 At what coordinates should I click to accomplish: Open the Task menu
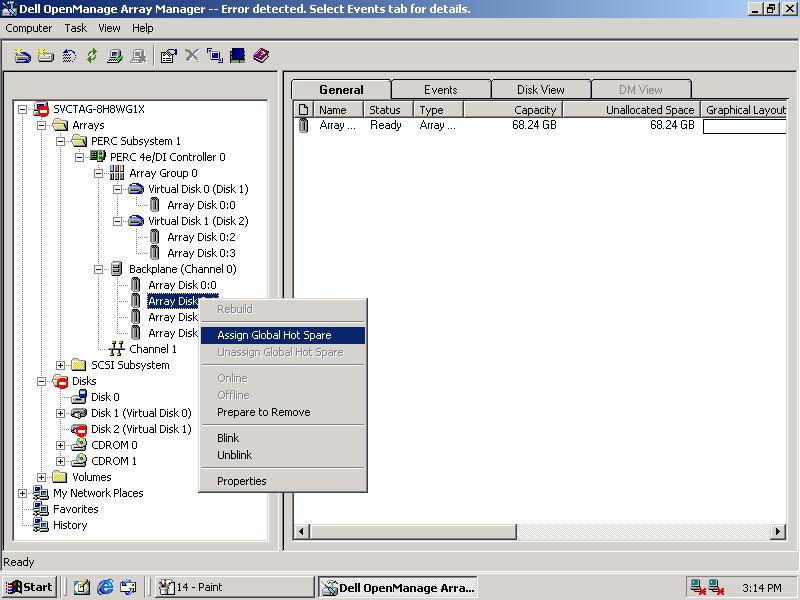76,28
